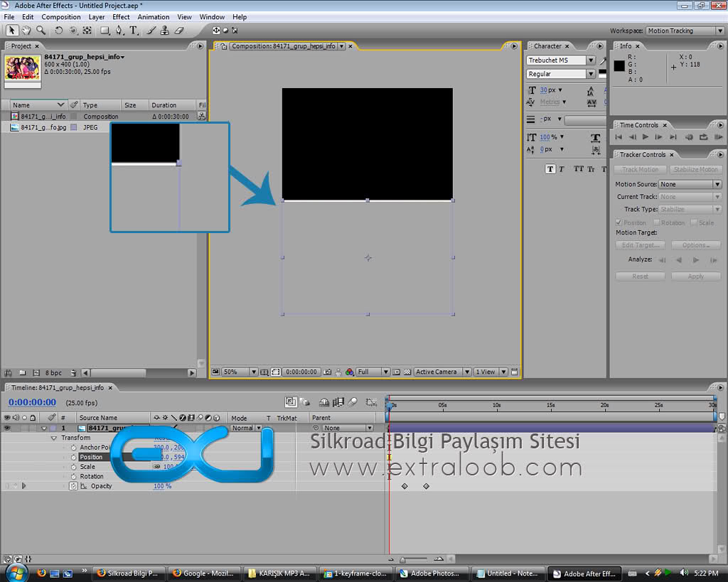Viewport: 728px width, 582px height.
Task: Collapse the Transform property group
Action: point(54,438)
